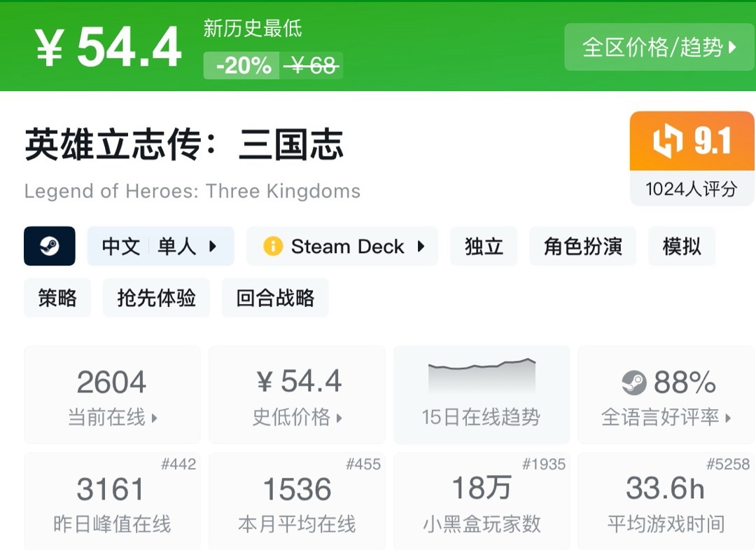
Task: Select the 独立 genre tag
Action: tap(484, 247)
